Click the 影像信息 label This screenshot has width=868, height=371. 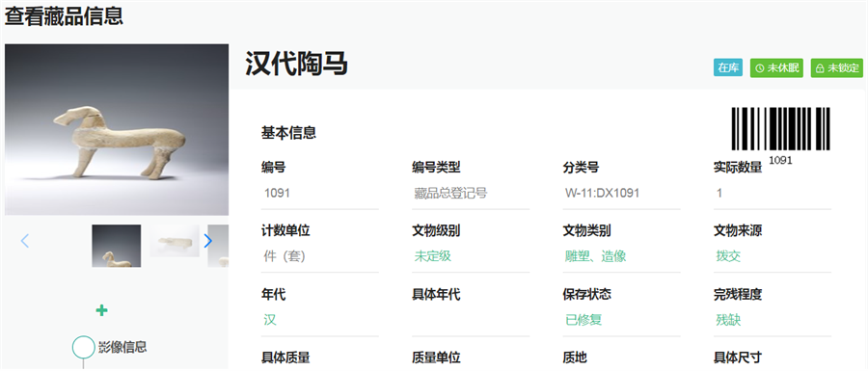(122, 347)
